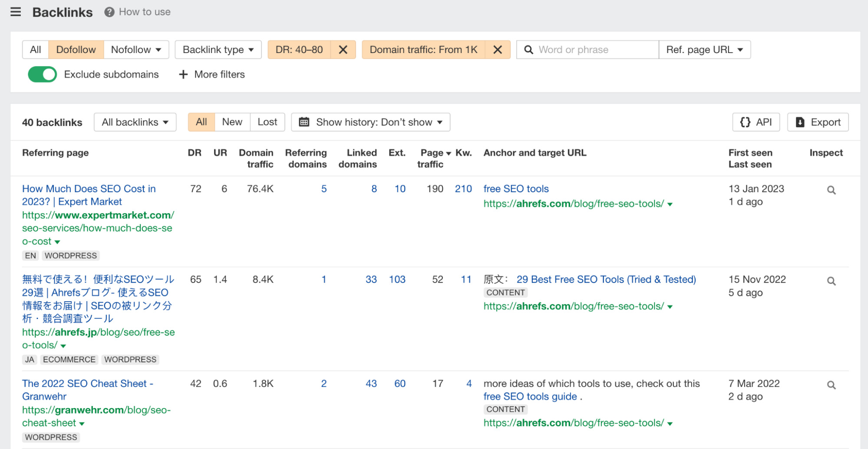Screen dimensions: 868x449
Task: Open the free SEO tools anchor link
Action: (x=515, y=189)
